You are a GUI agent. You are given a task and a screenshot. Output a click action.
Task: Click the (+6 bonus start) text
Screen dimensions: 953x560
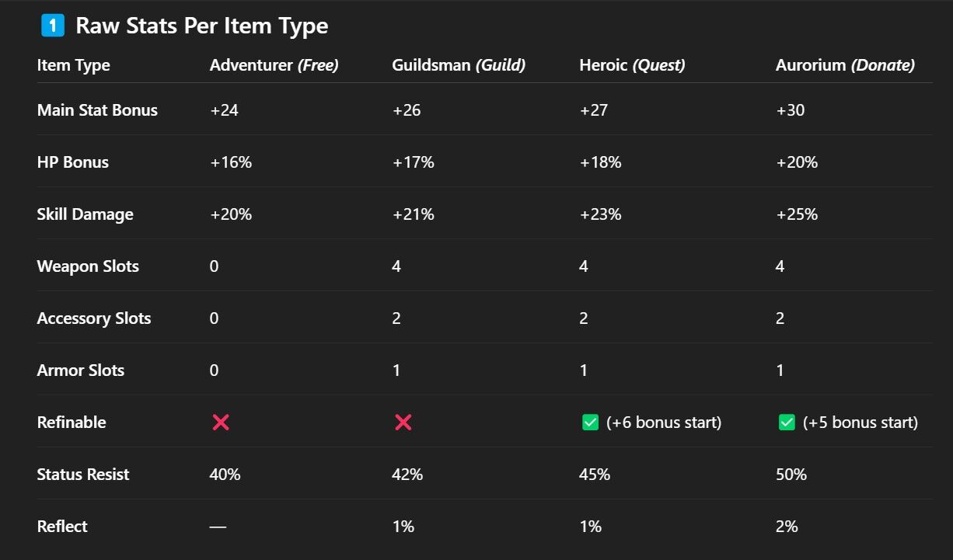(663, 423)
